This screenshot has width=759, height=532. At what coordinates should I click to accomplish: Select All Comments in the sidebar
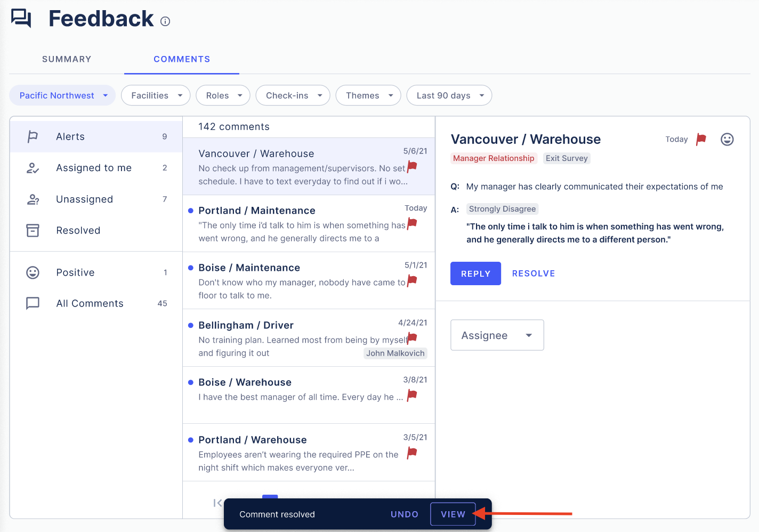(96, 303)
